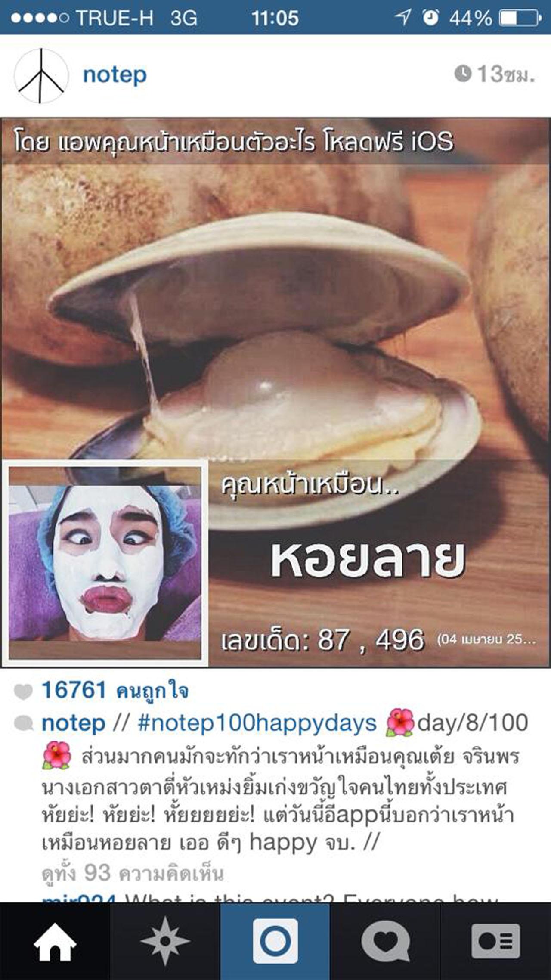View all 93 comments
Viewport: 551px width, 980px height.
(133, 874)
